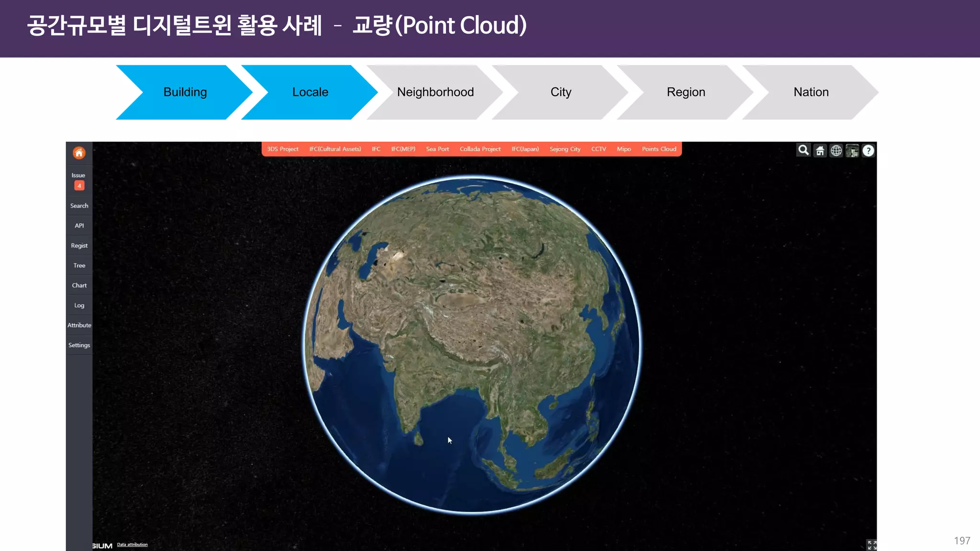Open the Attribute panel
980x551 pixels.
click(79, 325)
